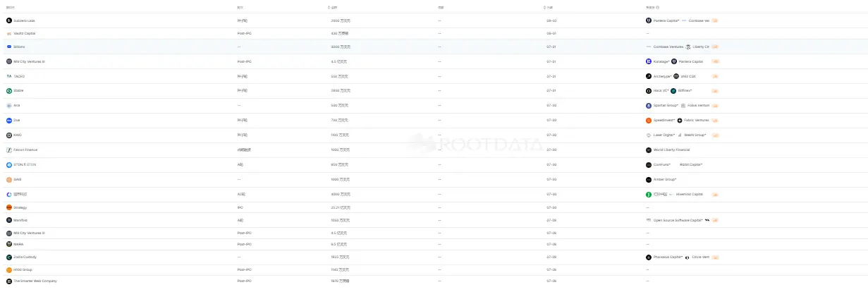
Task: Click The Smarter Web Company logo
Action: (9, 281)
